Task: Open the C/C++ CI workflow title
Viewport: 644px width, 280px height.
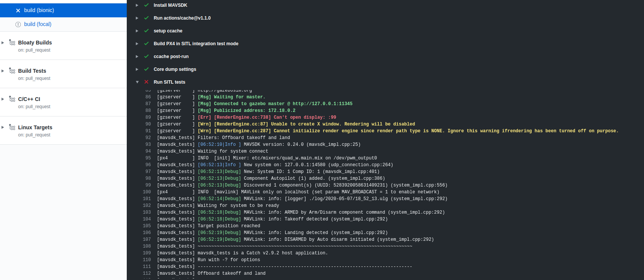Action: coord(29,99)
